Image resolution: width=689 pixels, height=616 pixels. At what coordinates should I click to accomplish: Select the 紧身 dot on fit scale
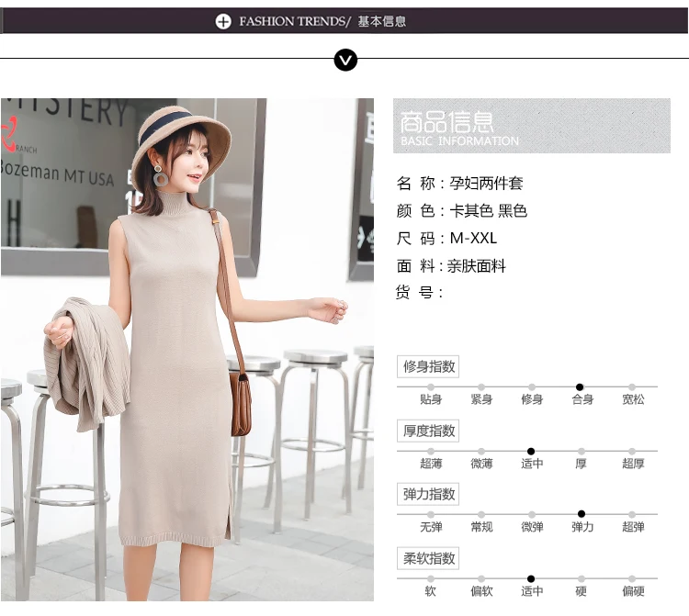(481, 386)
